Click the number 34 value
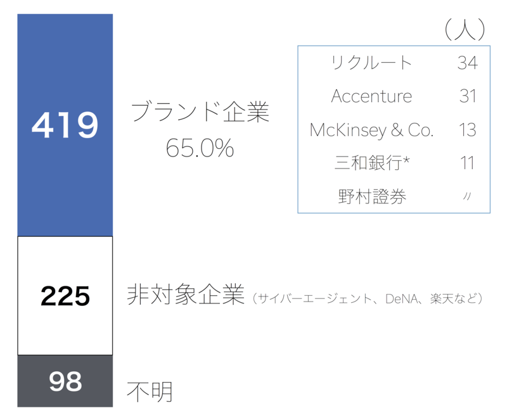The width and height of the screenshot is (507, 420). click(x=468, y=63)
